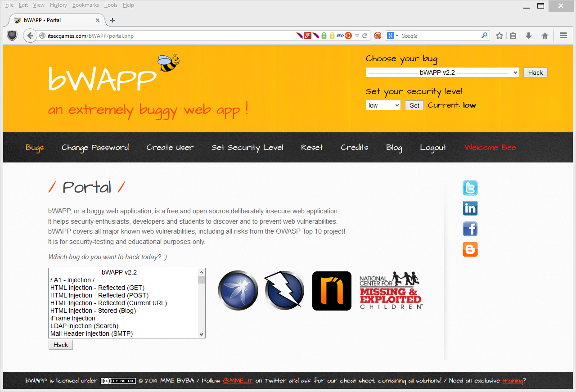The image size is (576, 392).
Task: Bookmark page with the star icon
Action: point(499,36)
